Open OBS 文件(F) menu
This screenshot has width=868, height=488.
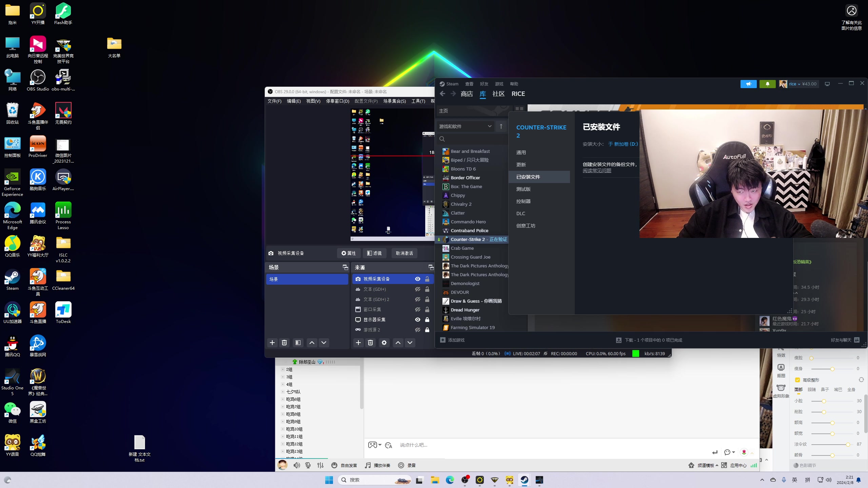(x=274, y=101)
